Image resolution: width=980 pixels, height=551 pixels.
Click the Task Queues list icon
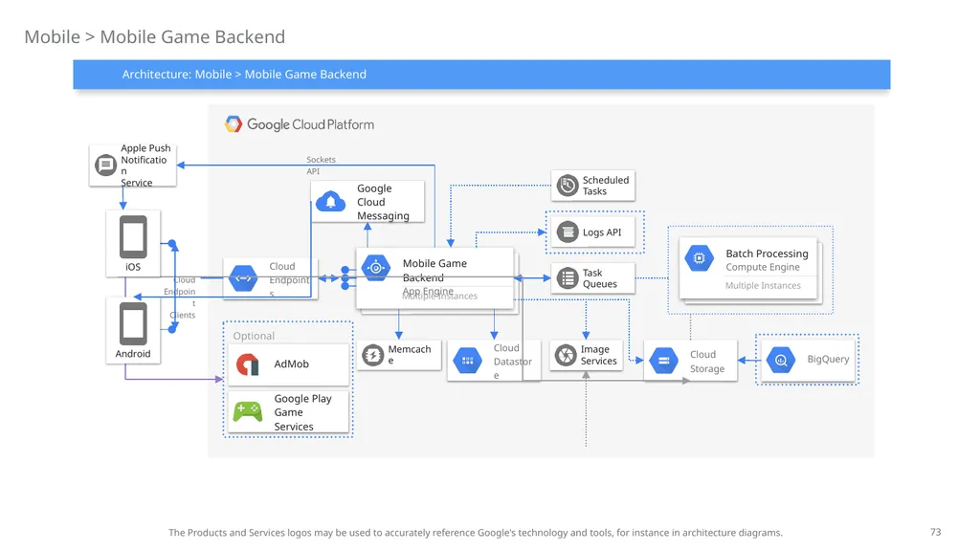(x=568, y=278)
